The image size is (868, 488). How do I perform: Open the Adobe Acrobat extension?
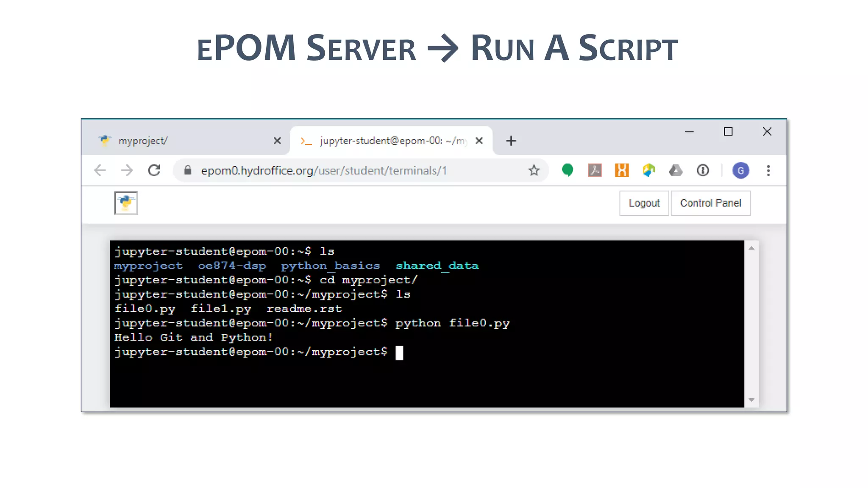tap(595, 170)
